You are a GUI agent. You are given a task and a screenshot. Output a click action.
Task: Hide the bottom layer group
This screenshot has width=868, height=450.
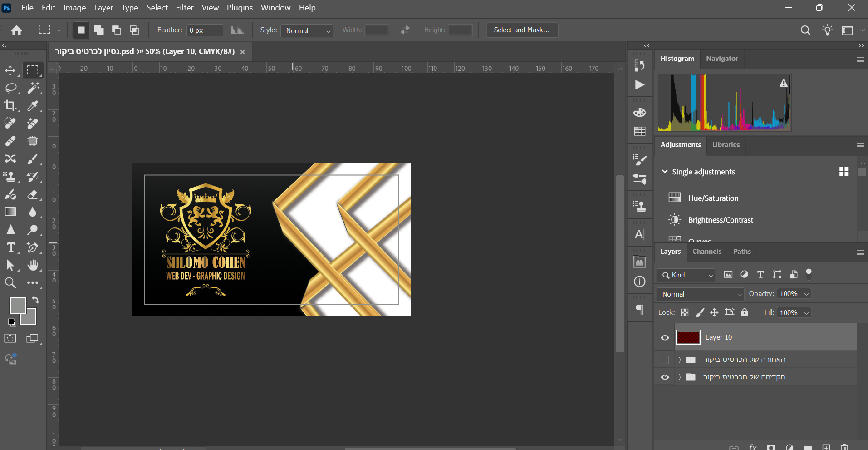pos(665,377)
